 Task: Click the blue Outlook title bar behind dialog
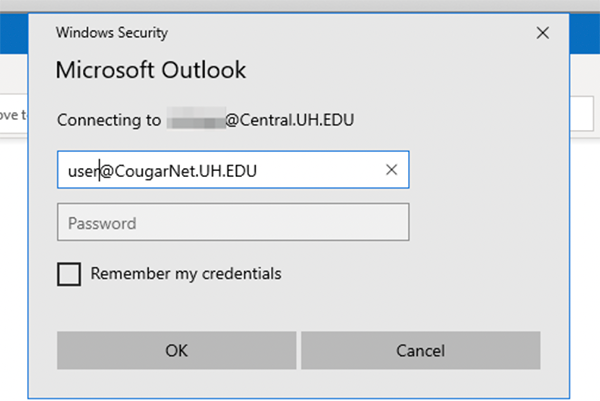click(x=585, y=35)
